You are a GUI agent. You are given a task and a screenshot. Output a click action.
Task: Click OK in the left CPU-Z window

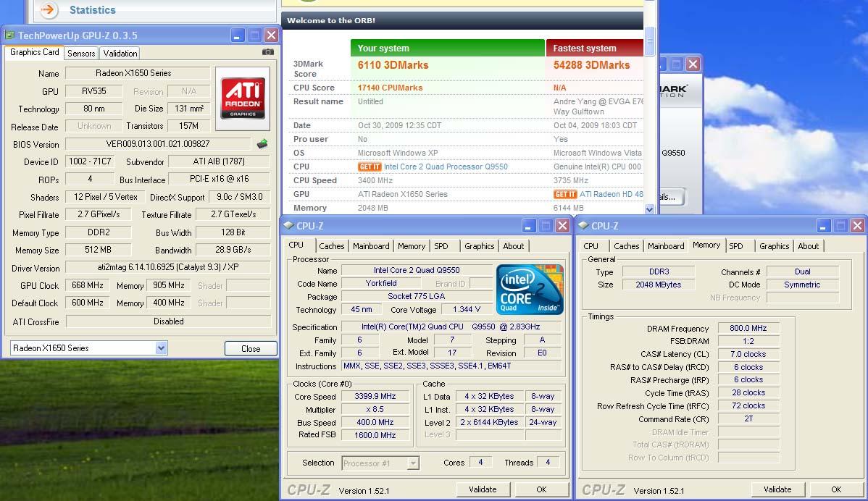(541, 489)
